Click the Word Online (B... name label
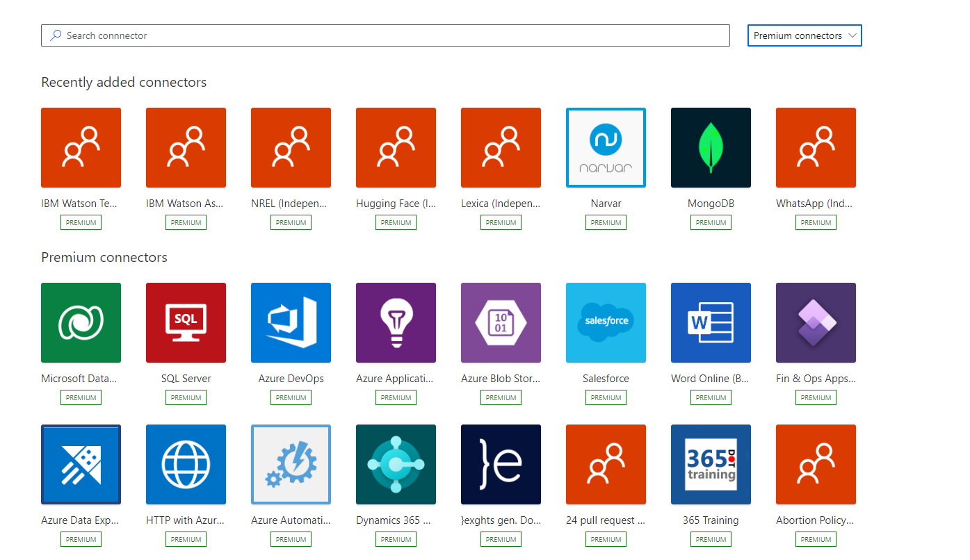The image size is (970, 560). pos(711,379)
